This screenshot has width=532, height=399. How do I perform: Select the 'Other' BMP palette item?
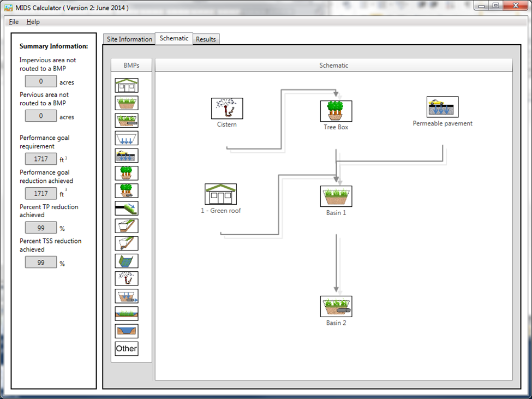(x=126, y=348)
